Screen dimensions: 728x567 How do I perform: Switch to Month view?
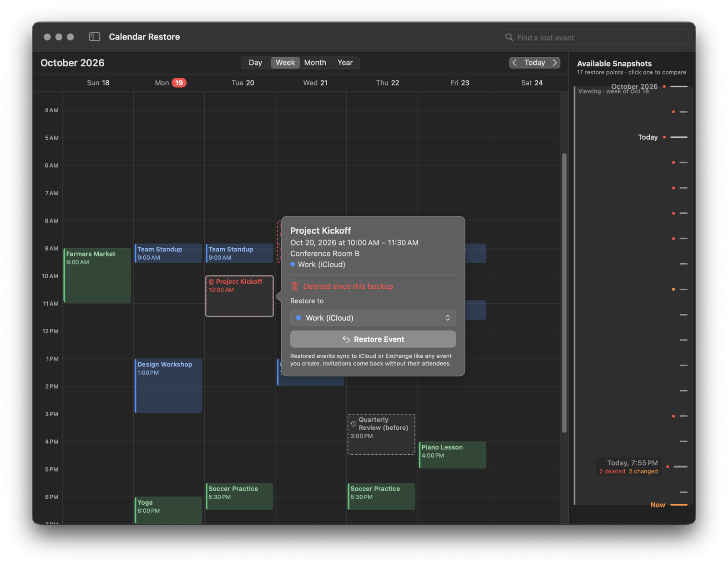pyautogui.click(x=315, y=63)
